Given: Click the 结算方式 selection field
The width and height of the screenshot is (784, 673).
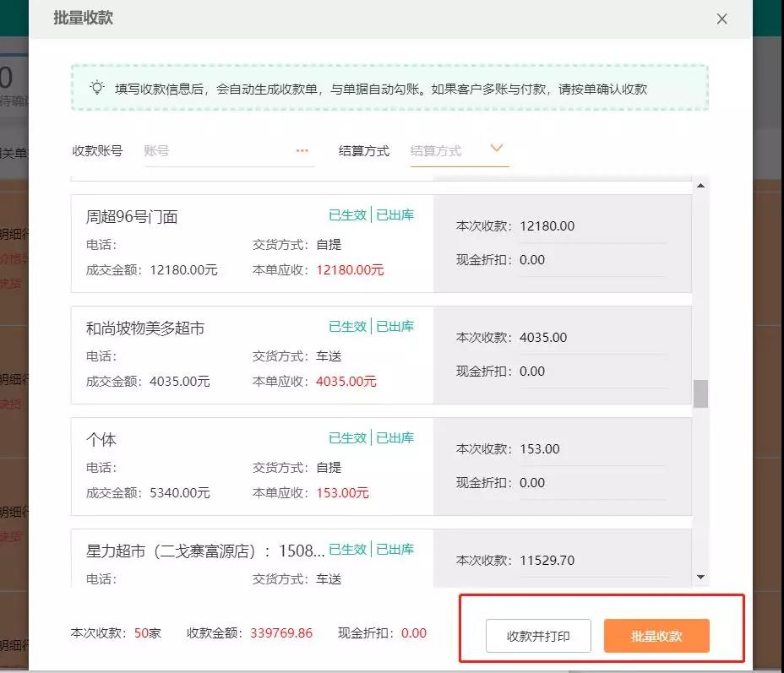Looking at the screenshot, I should [446, 150].
